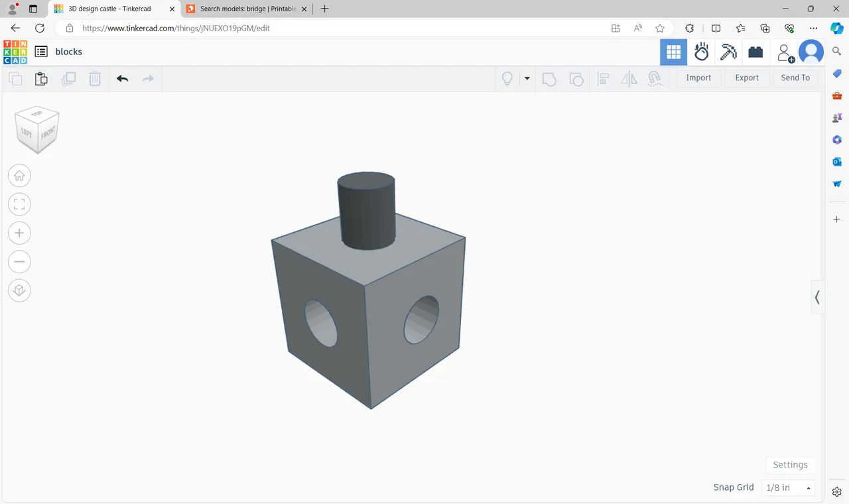Open the Sim Lab mode icon
This screenshot has width=849, height=504.
point(701,52)
